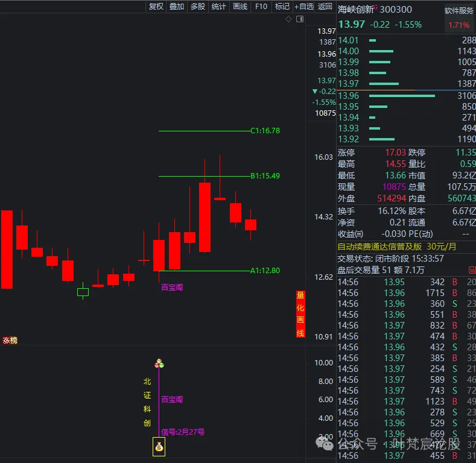Image resolution: width=476 pixels, height=463 pixels.
Task: Click the 涨榜 badge on the chart
Action: click(x=10, y=341)
